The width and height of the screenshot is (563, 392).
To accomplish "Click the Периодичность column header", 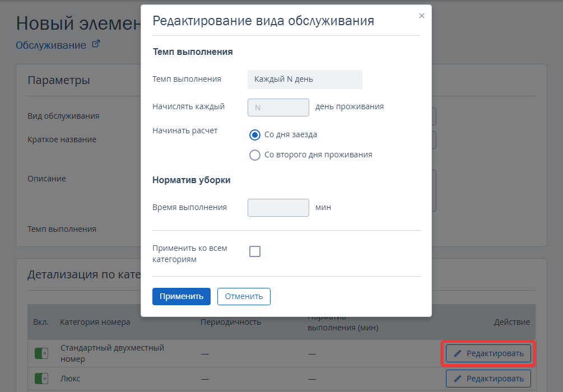I will tap(230, 322).
